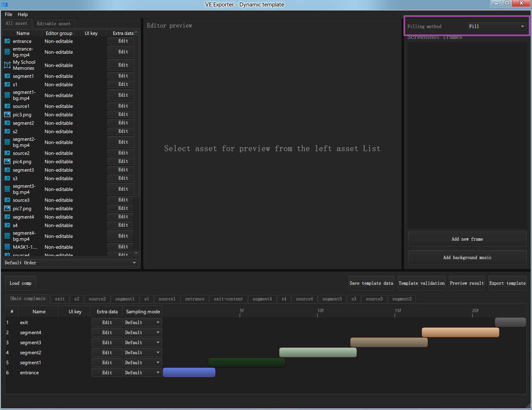Click the segment3-bg.mp4 video icon
The image size is (532, 410).
[7, 189]
